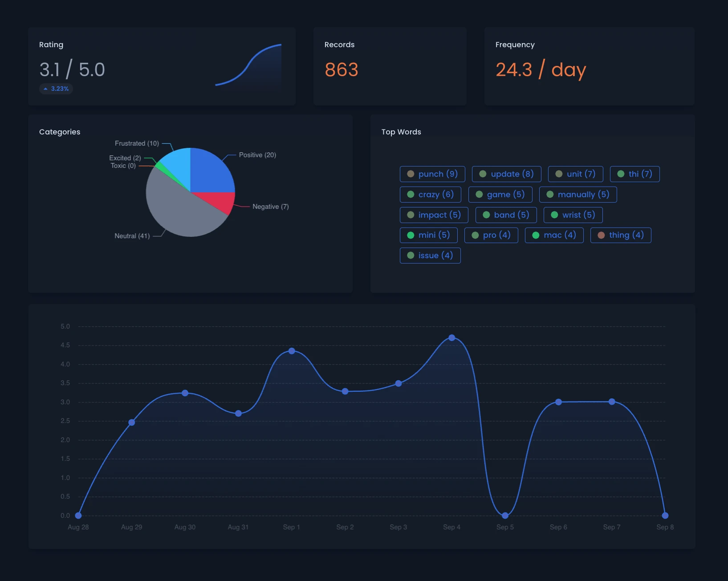Click the punch (9) word tag
Image resolution: width=728 pixels, height=581 pixels.
click(432, 174)
